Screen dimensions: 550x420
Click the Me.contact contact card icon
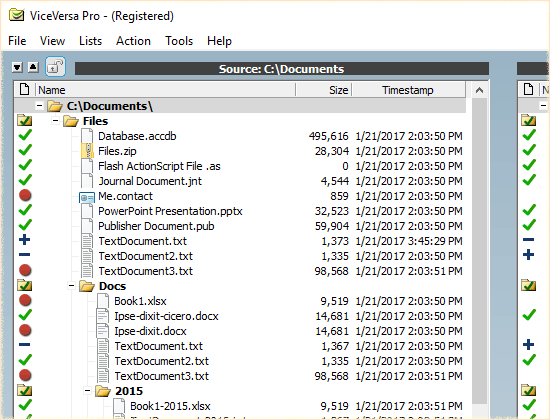87,198
